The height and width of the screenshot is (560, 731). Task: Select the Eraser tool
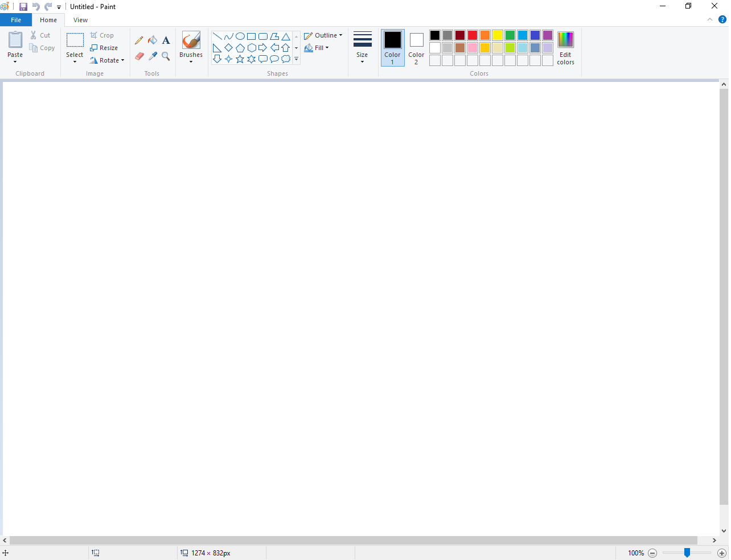click(139, 56)
